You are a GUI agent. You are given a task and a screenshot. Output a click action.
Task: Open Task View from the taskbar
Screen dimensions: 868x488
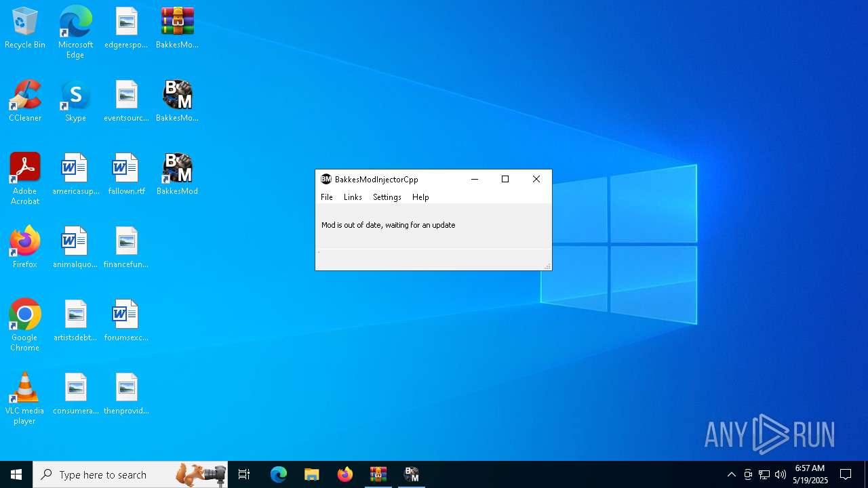point(244,474)
